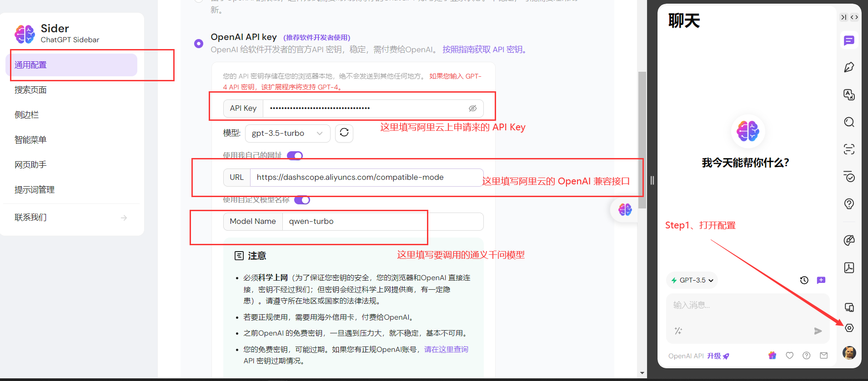The image size is (868, 381).
Task: Click the 升级 upgrade link
Action: click(x=718, y=356)
